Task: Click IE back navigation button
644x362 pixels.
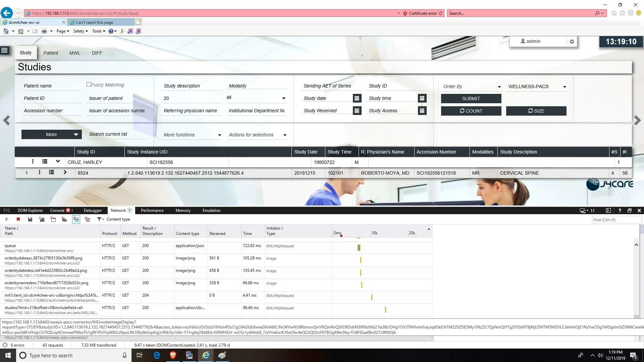Action: [7, 13]
